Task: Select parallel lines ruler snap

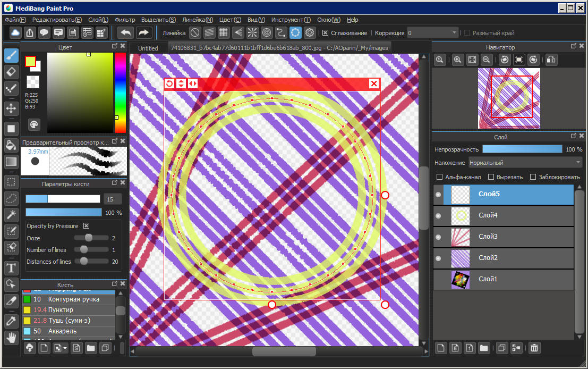Action: tap(209, 32)
